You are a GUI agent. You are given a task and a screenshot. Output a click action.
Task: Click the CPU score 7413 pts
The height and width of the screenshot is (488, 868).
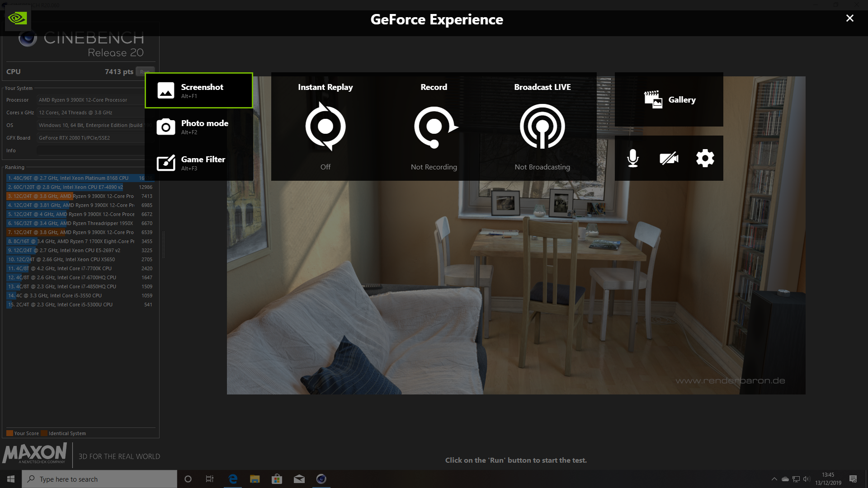pyautogui.click(x=119, y=71)
